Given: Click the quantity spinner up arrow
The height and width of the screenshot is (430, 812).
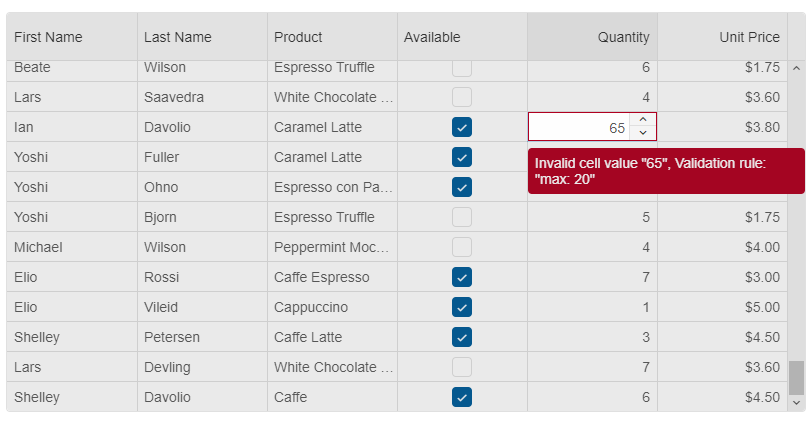Looking at the screenshot, I should tap(643, 120).
